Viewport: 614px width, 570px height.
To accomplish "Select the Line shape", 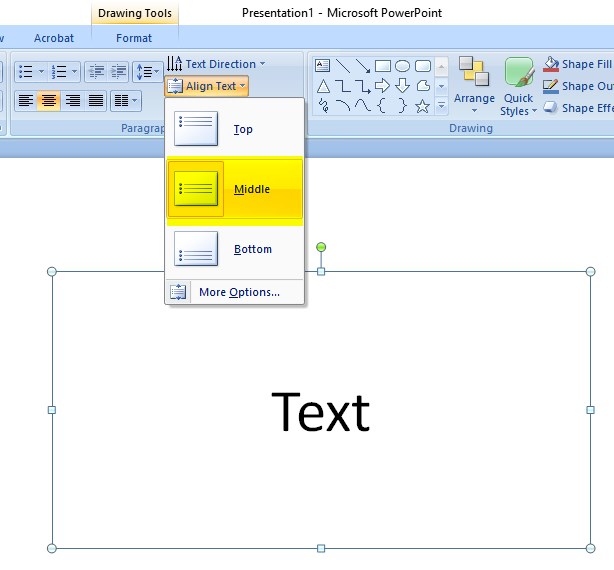I will pos(343,66).
